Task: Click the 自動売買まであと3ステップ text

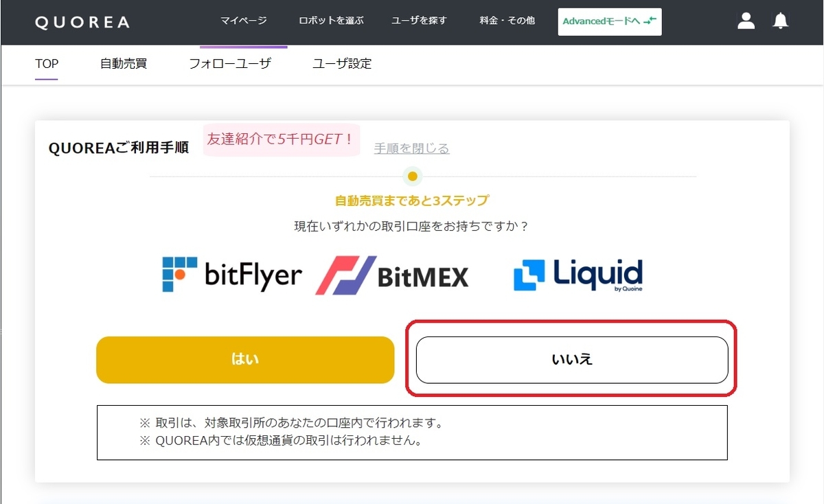Action: tap(412, 201)
